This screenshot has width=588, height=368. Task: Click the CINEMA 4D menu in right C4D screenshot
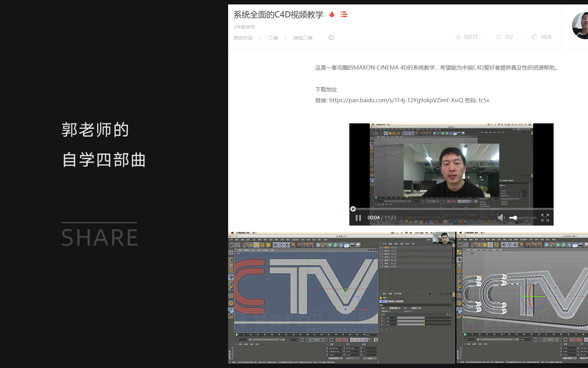click(x=471, y=233)
